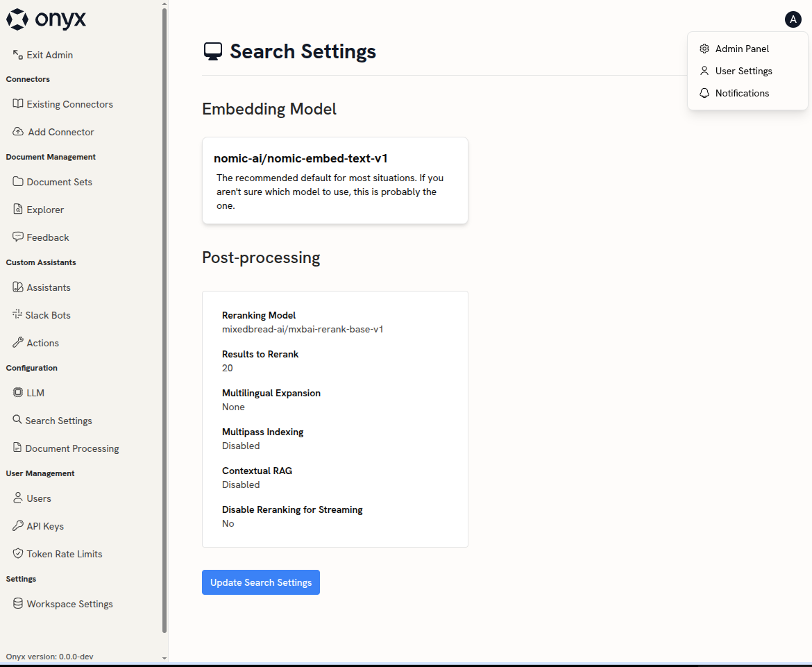Select User Settings from user menu
Viewport: 812px width, 667px height.
[x=747, y=71]
